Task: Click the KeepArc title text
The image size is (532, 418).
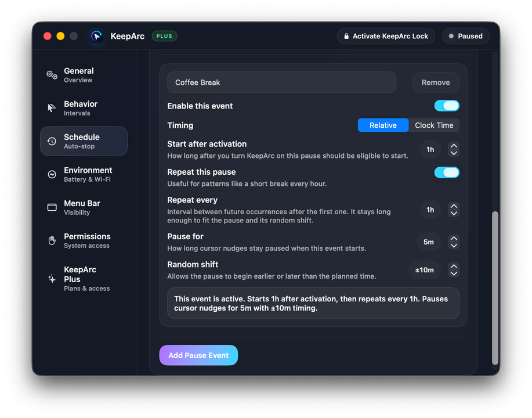Action: (128, 36)
